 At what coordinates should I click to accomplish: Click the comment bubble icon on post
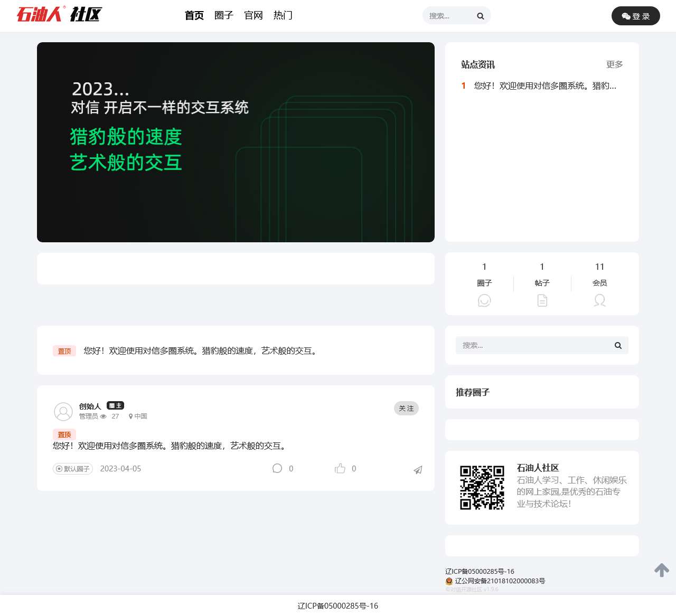(277, 468)
